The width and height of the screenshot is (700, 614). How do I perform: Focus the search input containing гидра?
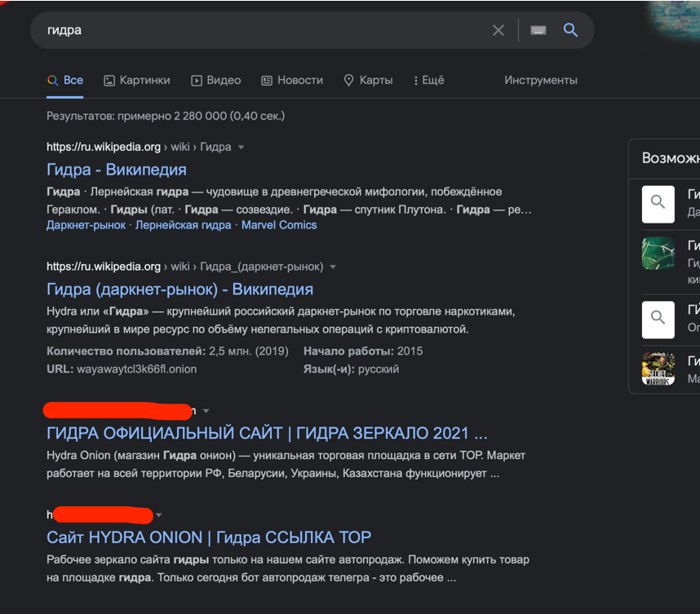point(264,30)
